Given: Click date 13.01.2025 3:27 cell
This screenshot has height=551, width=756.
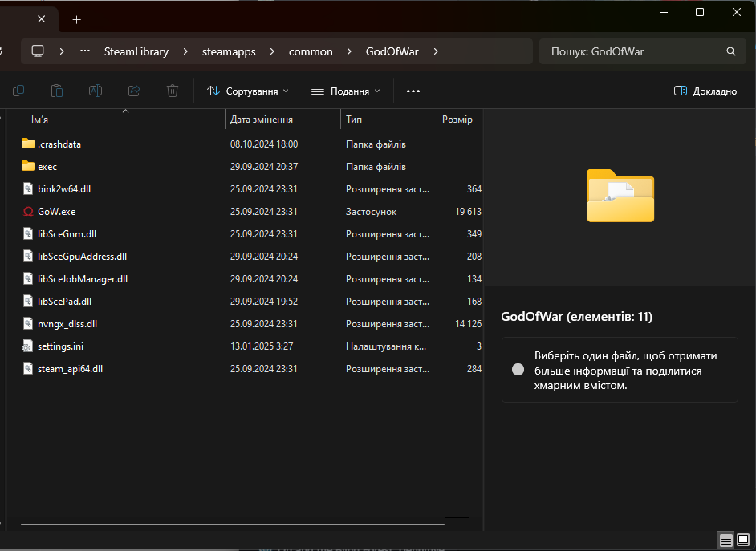Looking at the screenshot, I should (262, 346).
